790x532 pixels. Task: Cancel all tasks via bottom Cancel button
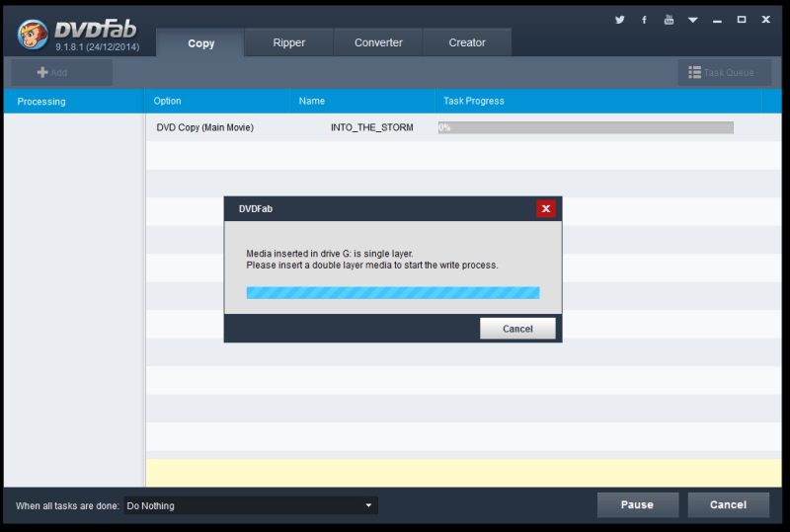pos(728,504)
